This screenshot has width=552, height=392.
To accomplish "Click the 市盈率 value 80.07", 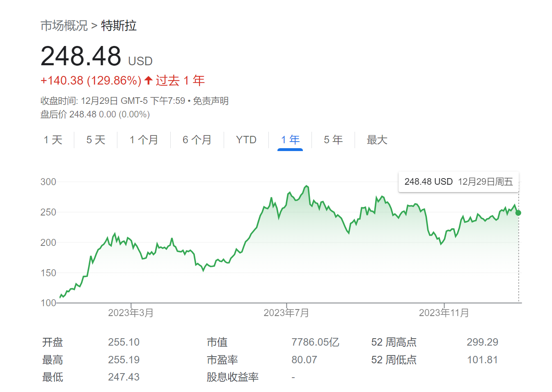I will [304, 360].
